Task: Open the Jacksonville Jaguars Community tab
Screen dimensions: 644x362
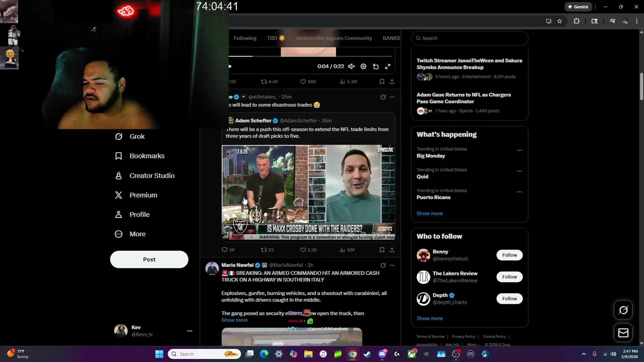Action: point(334,38)
